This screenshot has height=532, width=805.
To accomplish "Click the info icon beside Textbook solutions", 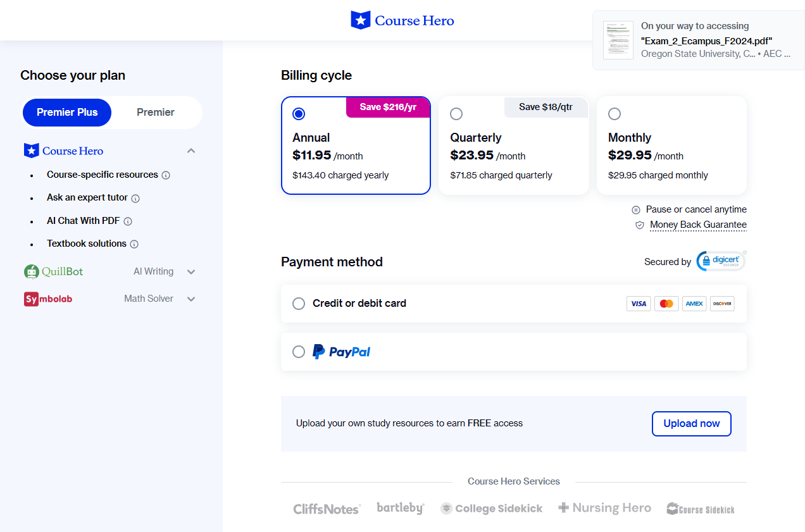I will [134, 244].
